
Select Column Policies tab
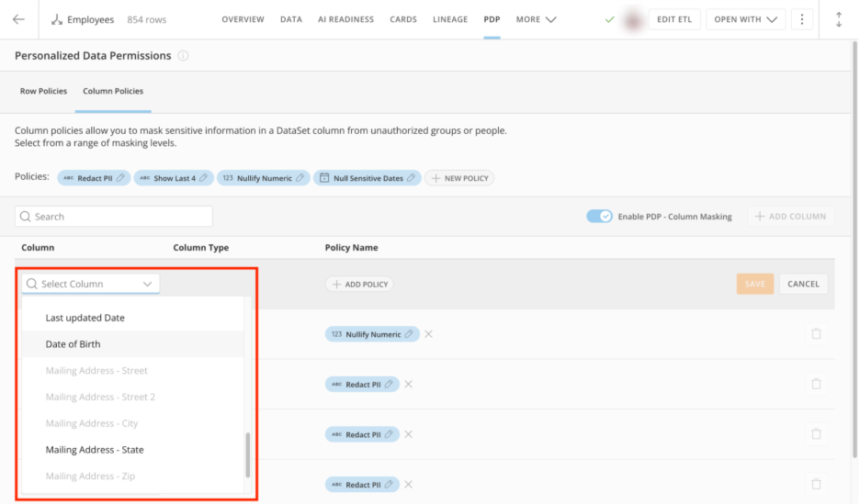pyautogui.click(x=113, y=91)
